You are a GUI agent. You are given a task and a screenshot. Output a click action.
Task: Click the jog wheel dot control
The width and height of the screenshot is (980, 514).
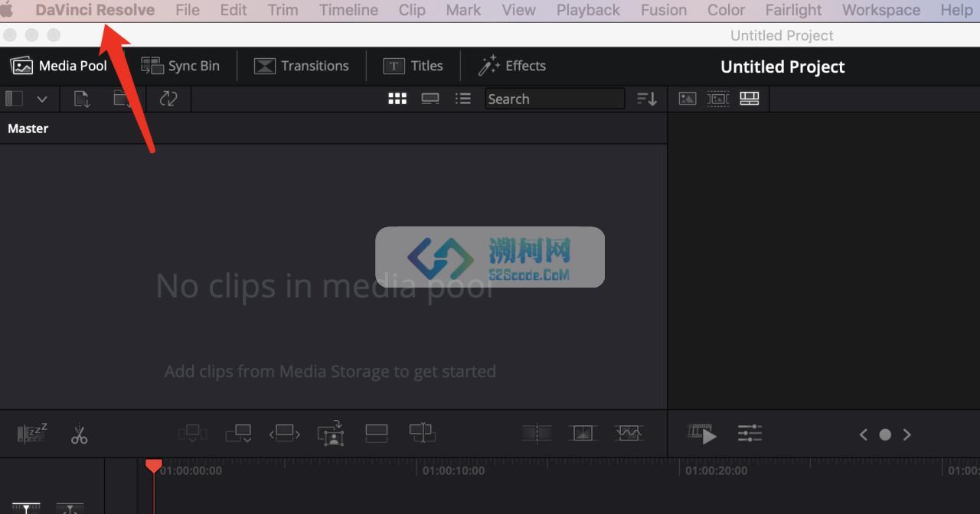pyautogui.click(x=885, y=434)
